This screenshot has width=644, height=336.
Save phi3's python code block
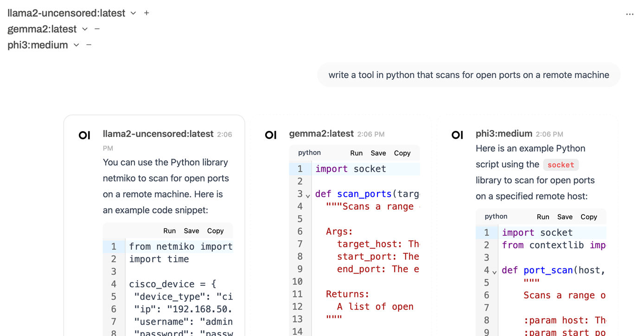tap(565, 216)
